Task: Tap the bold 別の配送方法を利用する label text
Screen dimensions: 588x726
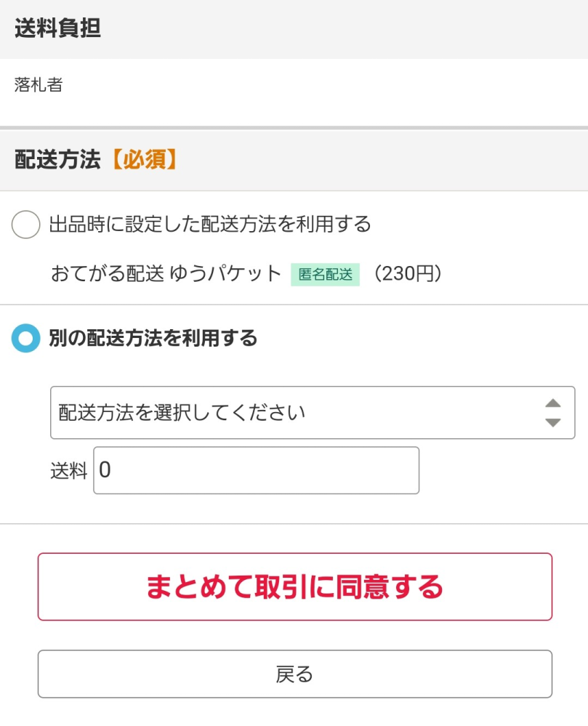Action: (153, 337)
